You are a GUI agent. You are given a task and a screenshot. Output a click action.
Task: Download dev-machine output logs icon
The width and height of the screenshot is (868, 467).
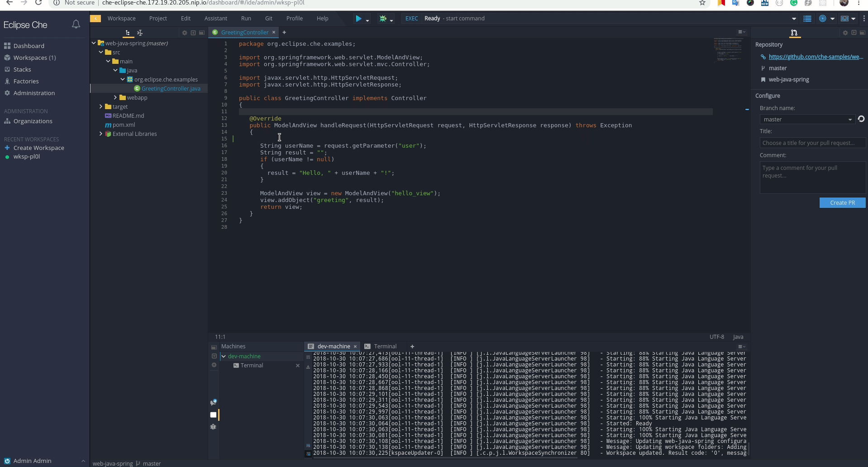(308, 367)
